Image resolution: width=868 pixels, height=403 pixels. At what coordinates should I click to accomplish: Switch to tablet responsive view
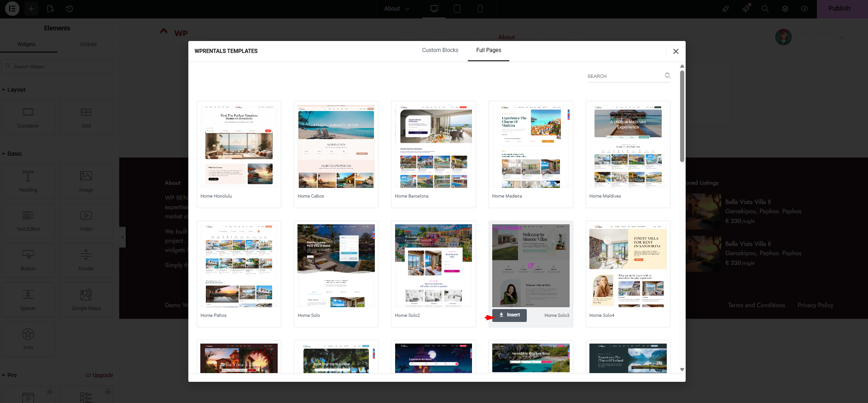(457, 9)
